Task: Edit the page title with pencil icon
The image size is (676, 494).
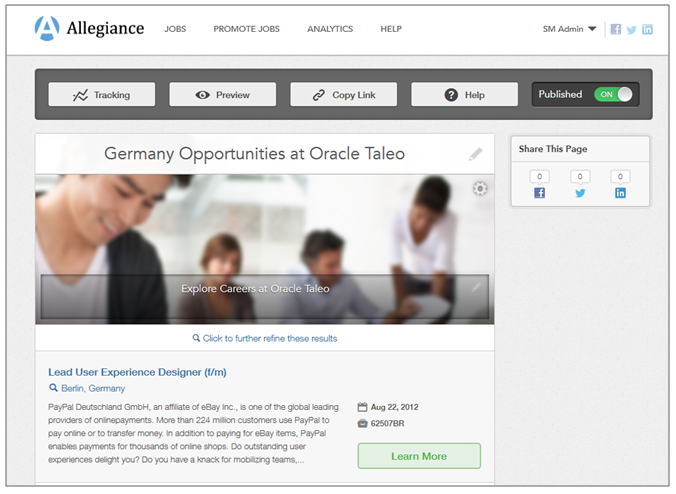Action: (x=476, y=154)
